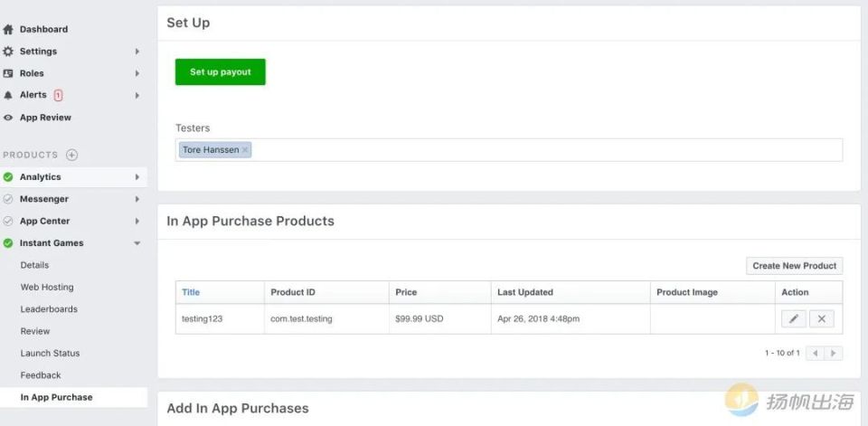Open the Leaderboards menu item
Viewport: 868px width, 426px height.
click(x=49, y=309)
